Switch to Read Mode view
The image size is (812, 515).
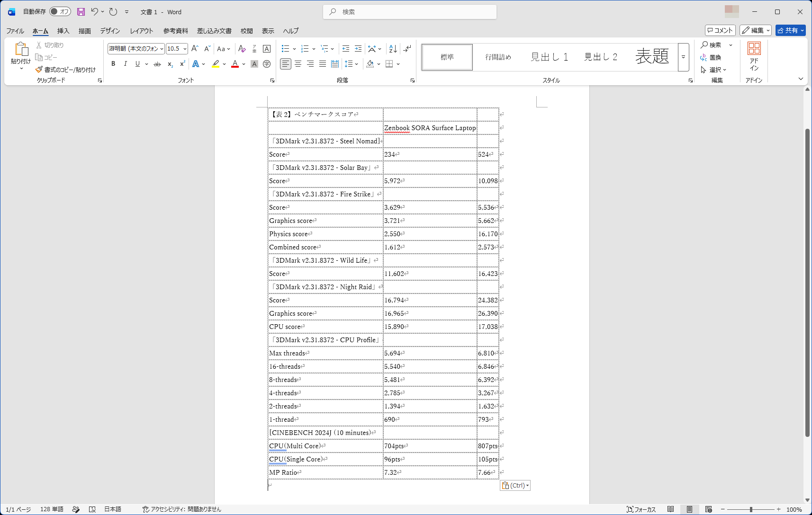click(x=670, y=509)
